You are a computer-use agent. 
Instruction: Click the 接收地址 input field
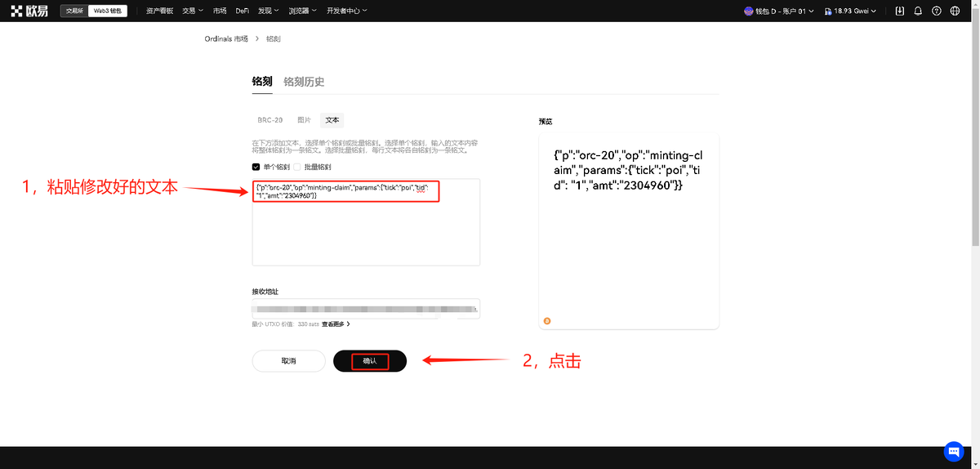(366, 309)
